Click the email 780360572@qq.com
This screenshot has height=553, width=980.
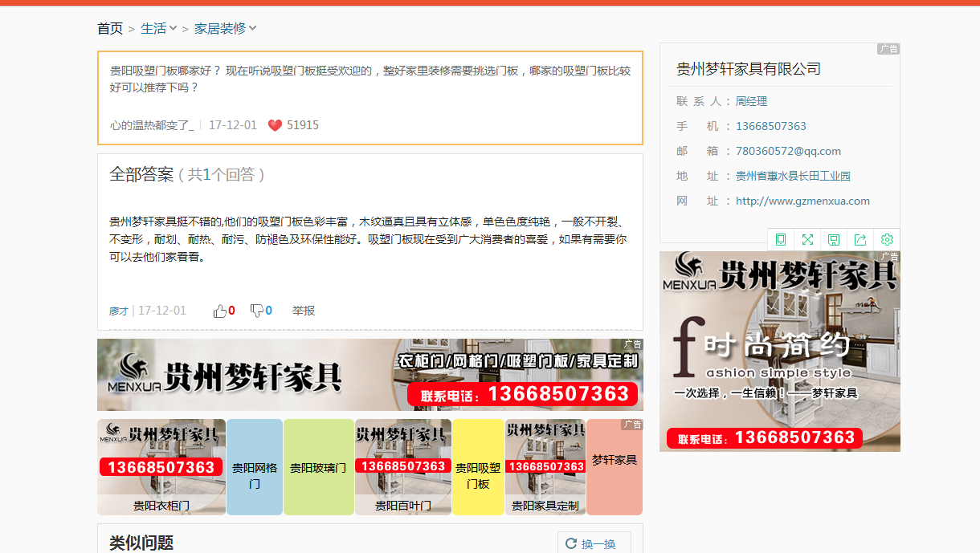[x=788, y=151]
